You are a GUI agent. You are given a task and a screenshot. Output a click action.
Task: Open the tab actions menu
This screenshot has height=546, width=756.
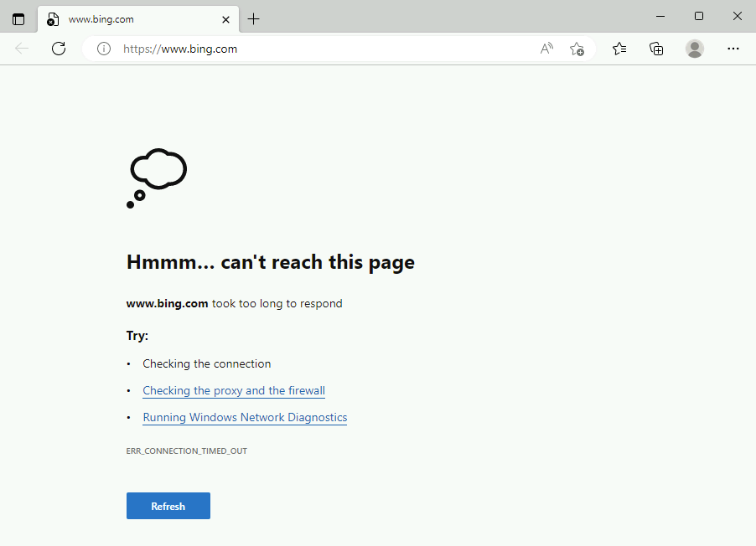point(18,18)
